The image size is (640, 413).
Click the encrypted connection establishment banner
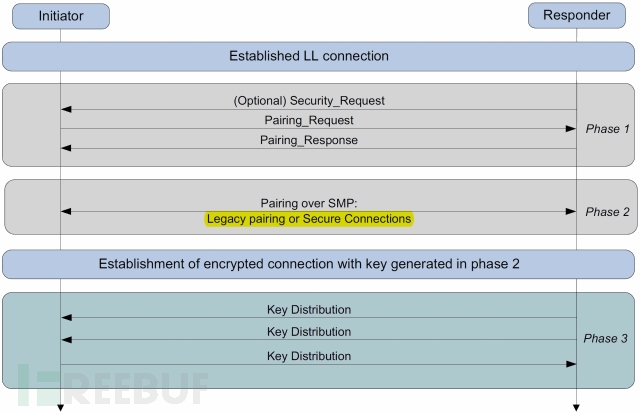[x=318, y=264]
